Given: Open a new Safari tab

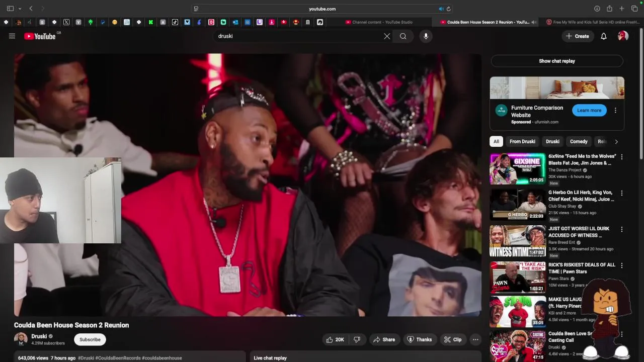Looking at the screenshot, I should (x=622, y=9).
